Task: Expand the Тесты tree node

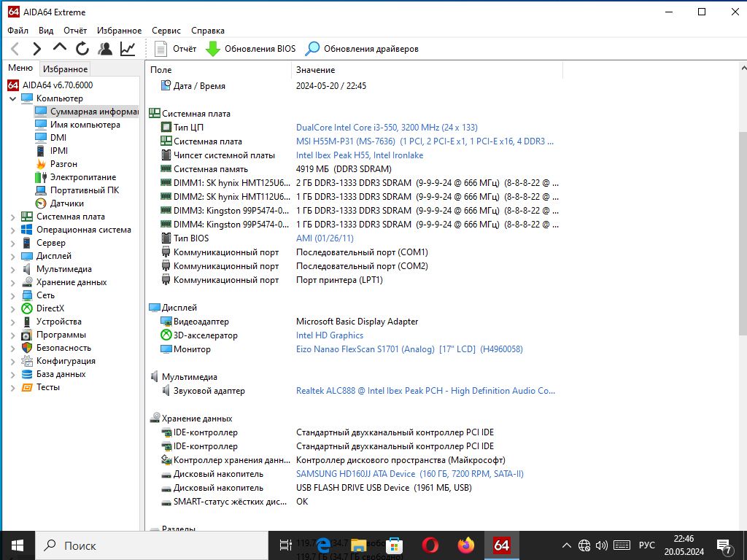Action: [x=13, y=388]
